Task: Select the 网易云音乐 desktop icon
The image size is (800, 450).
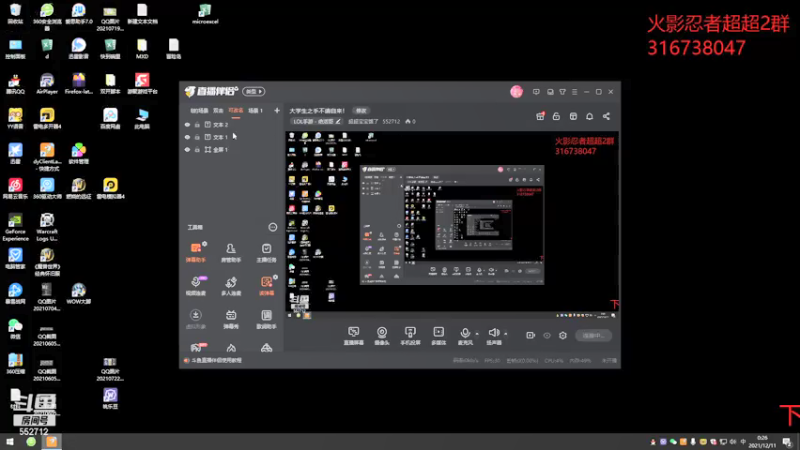Action: click(15, 188)
